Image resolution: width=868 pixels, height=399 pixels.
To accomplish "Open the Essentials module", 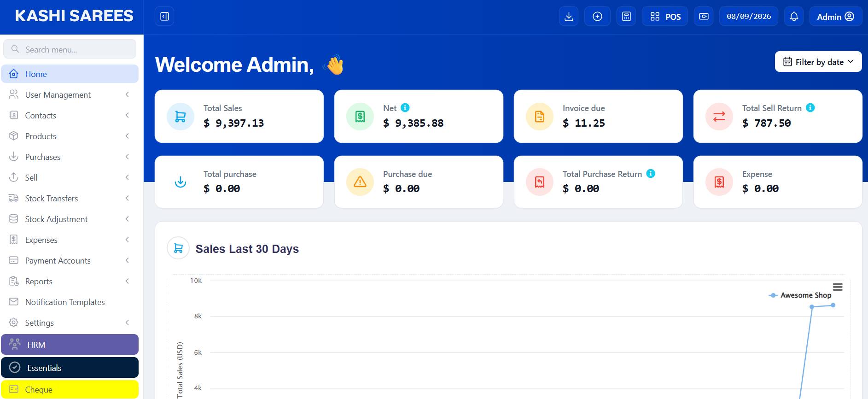I will (x=70, y=368).
